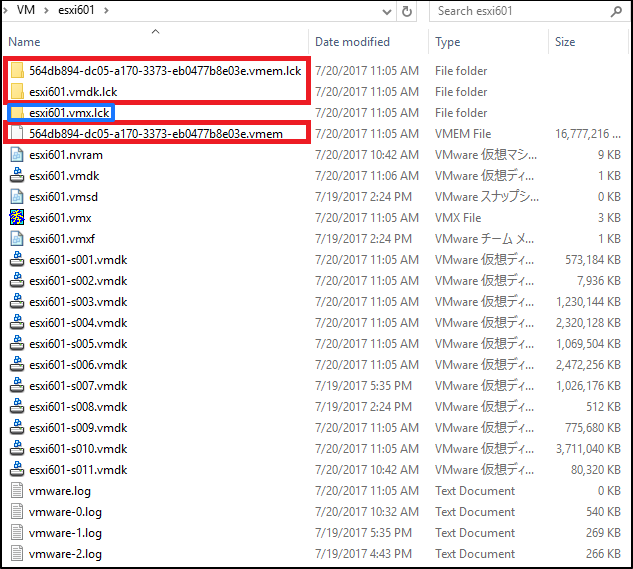Select file name vmware-0.log
The height and width of the screenshot is (569, 633).
65,512
